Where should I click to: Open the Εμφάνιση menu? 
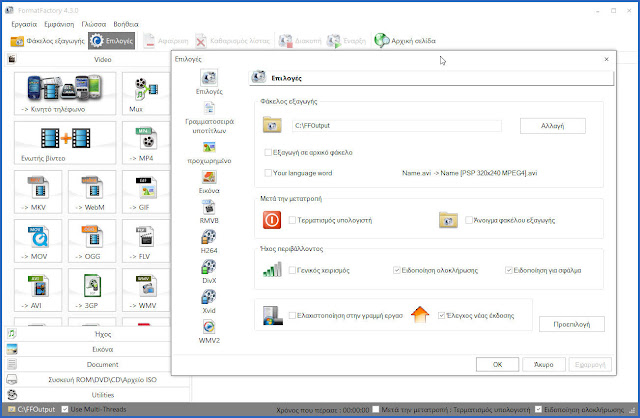point(59,24)
